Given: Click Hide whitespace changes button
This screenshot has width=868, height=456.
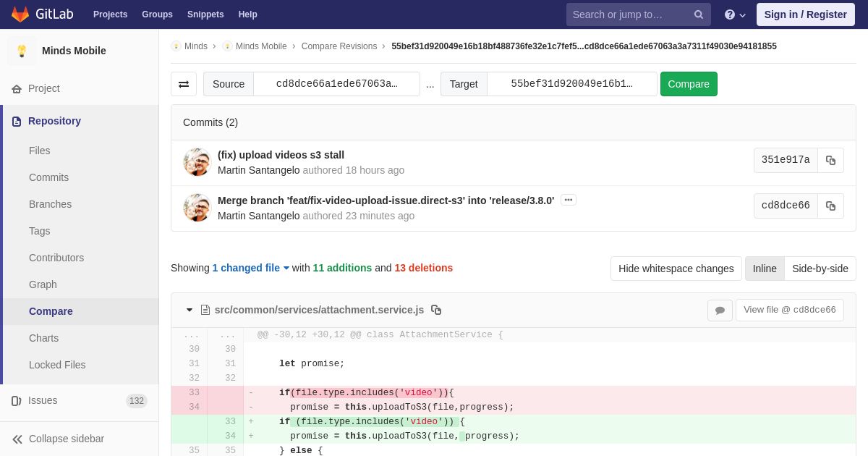Looking at the screenshot, I should (x=676, y=269).
